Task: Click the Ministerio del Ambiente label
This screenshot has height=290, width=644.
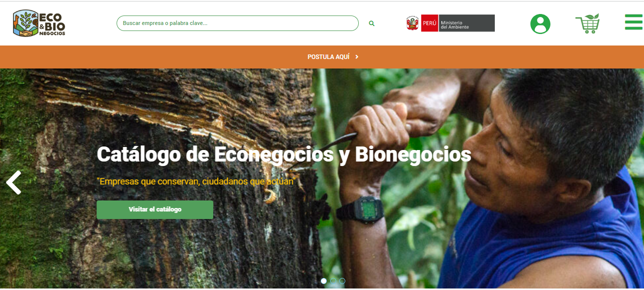Action: pyautogui.click(x=466, y=23)
